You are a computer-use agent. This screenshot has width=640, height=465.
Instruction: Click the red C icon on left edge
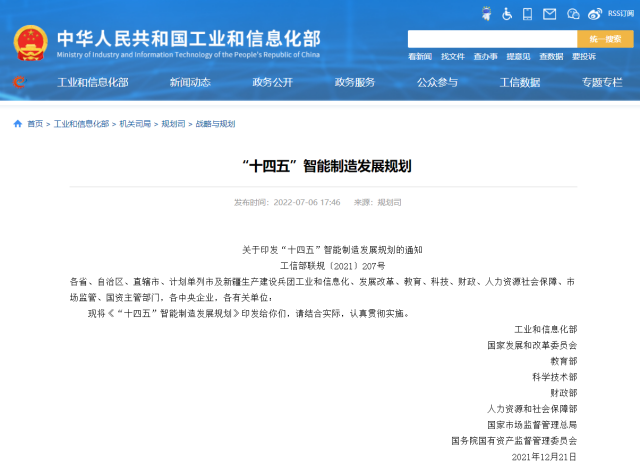pos(19,82)
